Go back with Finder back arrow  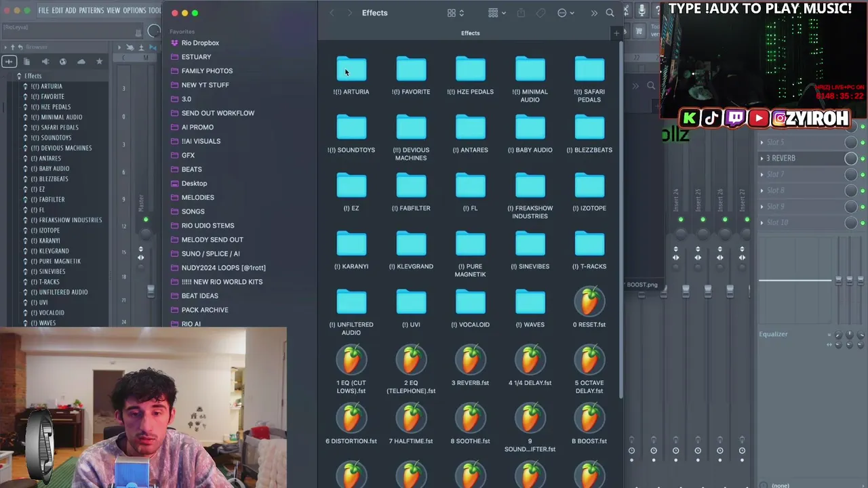[332, 13]
